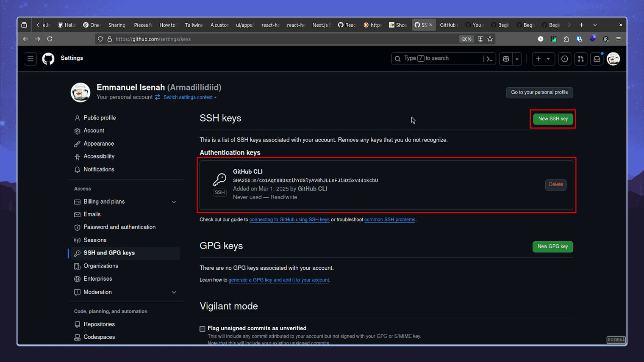List all tabs with the down chevron
Screen dimensions: 644x362
pos(595,25)
